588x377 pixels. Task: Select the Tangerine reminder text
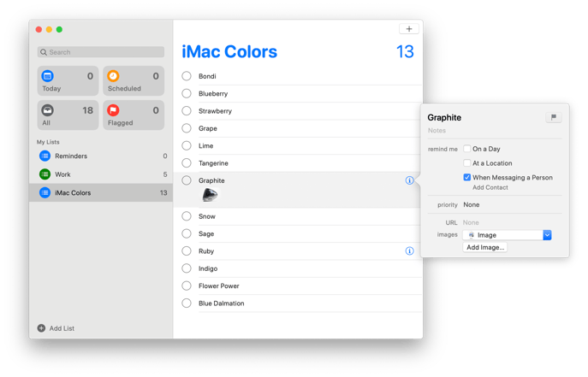[x=213, y=163]
